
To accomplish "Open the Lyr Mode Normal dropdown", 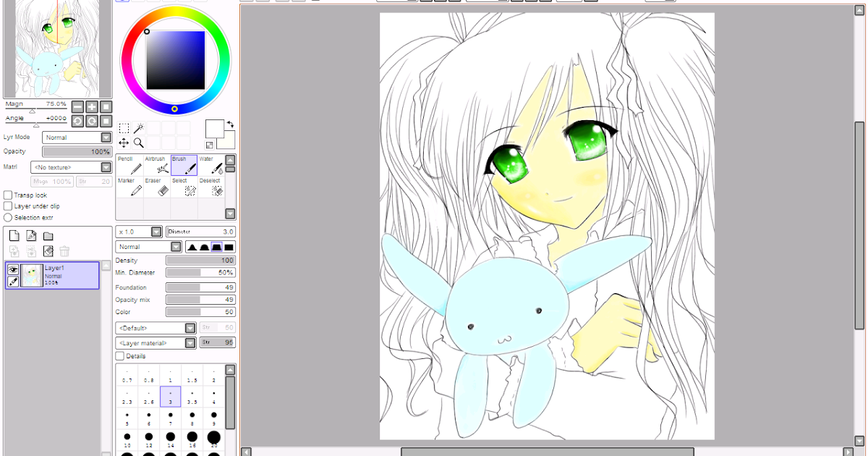I will 77,138.
